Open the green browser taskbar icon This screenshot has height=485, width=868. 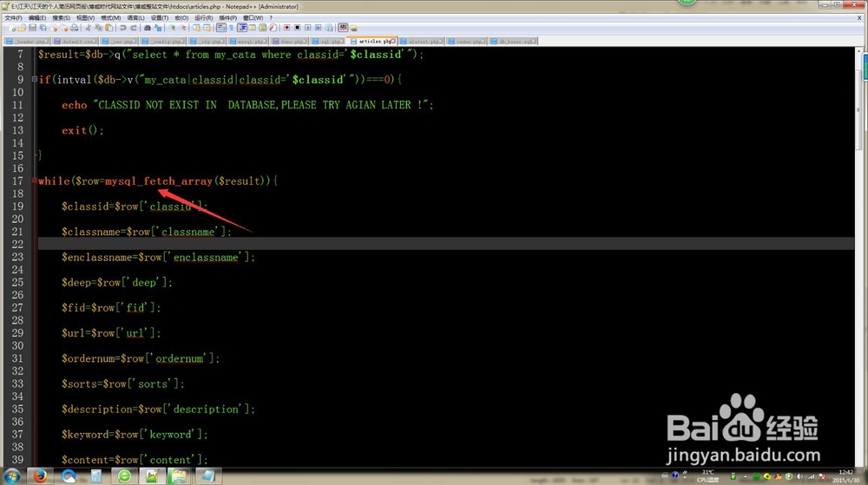point(124,475)
